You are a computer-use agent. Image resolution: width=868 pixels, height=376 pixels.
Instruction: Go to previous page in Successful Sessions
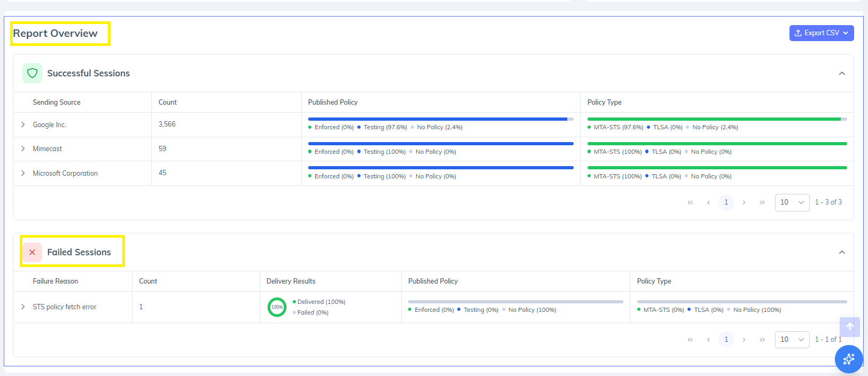[708, 202]
